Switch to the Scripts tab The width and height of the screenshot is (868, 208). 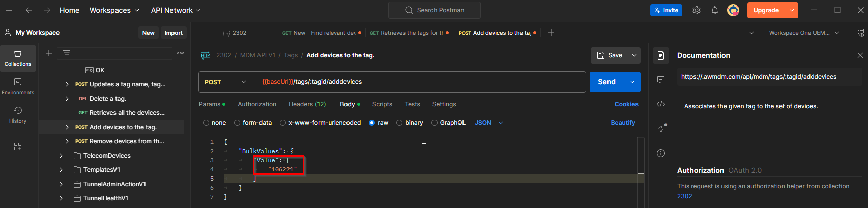click(382, 104)
